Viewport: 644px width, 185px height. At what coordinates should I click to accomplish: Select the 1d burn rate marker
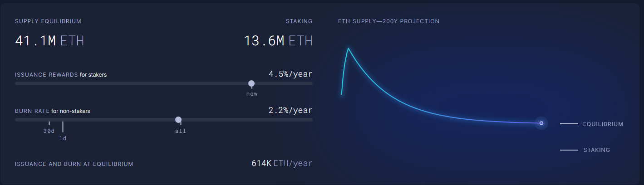coord(63,138)
